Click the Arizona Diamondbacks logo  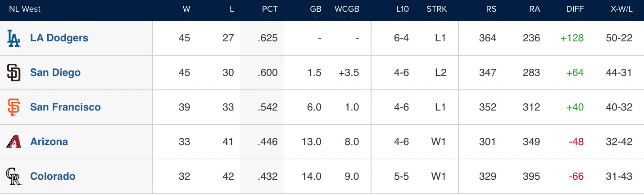pos(14,142)
